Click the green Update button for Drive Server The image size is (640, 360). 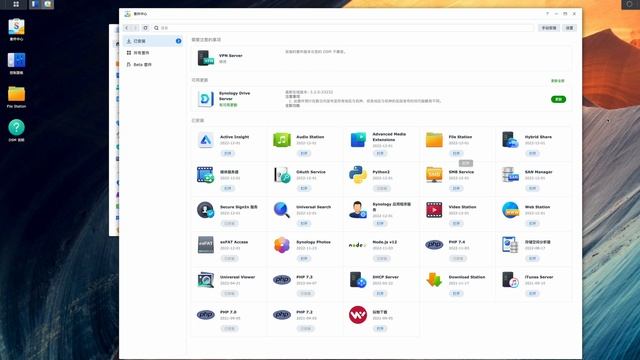coord(558,99)
